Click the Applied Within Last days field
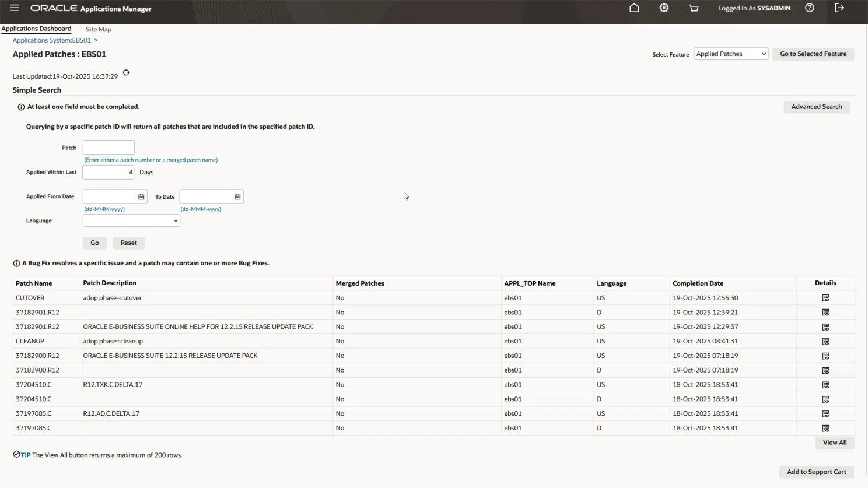The height and width of the screenshot is (488, 868). 108,172
